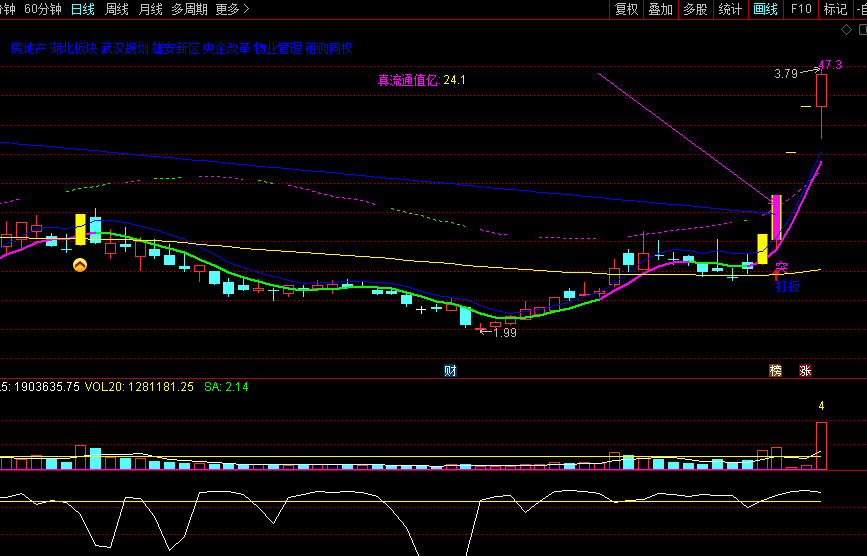Switch to the 60分钟 period tab
Viewport: 867px width, 556px height.
pyautogui.click(x=43, y=9)
